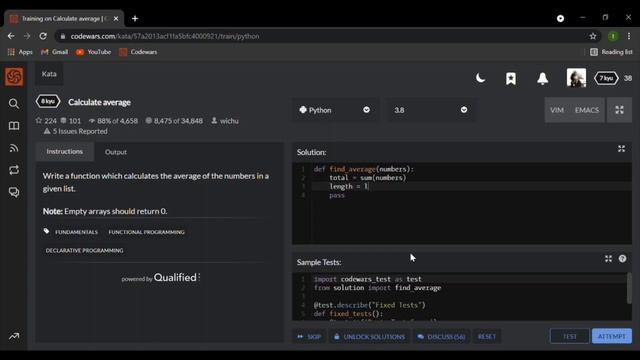Click the browser address bar URL
Screen dimensions: 640x360
click(x=165, y=36)
